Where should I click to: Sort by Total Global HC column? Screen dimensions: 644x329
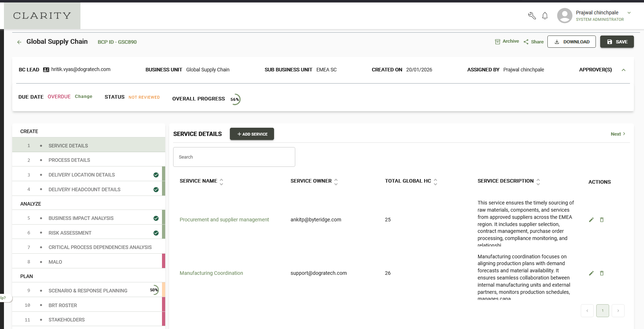(435, 182)
